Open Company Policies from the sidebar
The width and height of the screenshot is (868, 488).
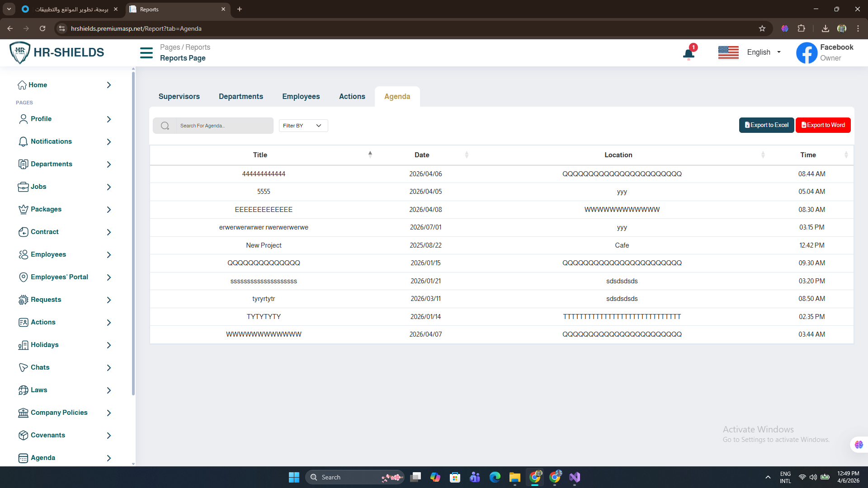tap(59, 413)
